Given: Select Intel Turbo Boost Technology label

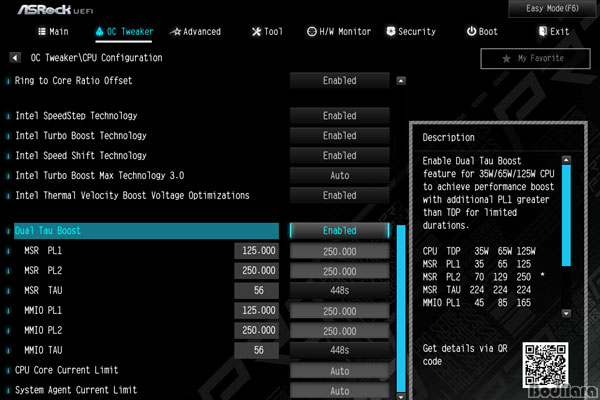Looking at the screenshot, I should [81, 136].
